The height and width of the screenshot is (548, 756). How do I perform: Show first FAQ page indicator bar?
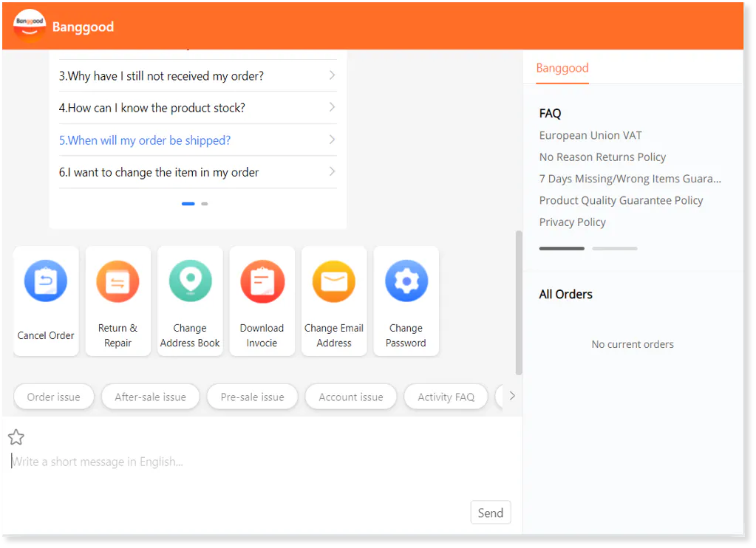point(562,249)
